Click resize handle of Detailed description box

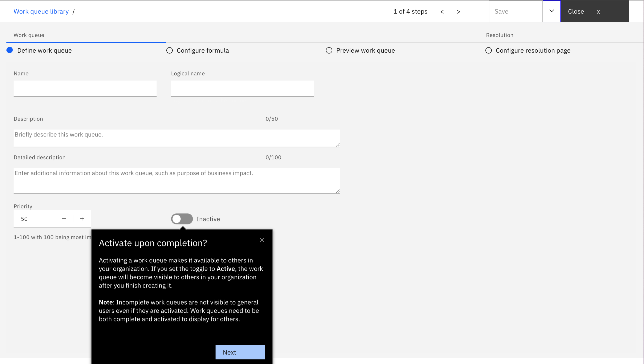[x=338, y=191]
